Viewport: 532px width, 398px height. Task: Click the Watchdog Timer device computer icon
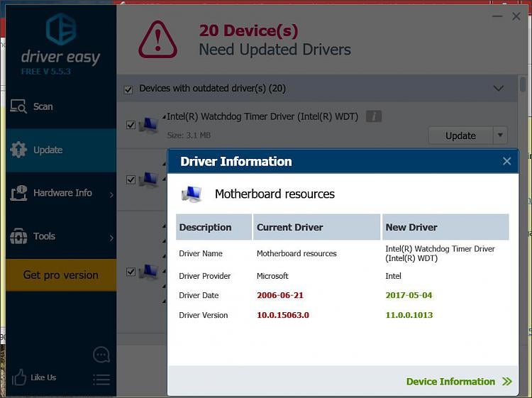(149, 125)
